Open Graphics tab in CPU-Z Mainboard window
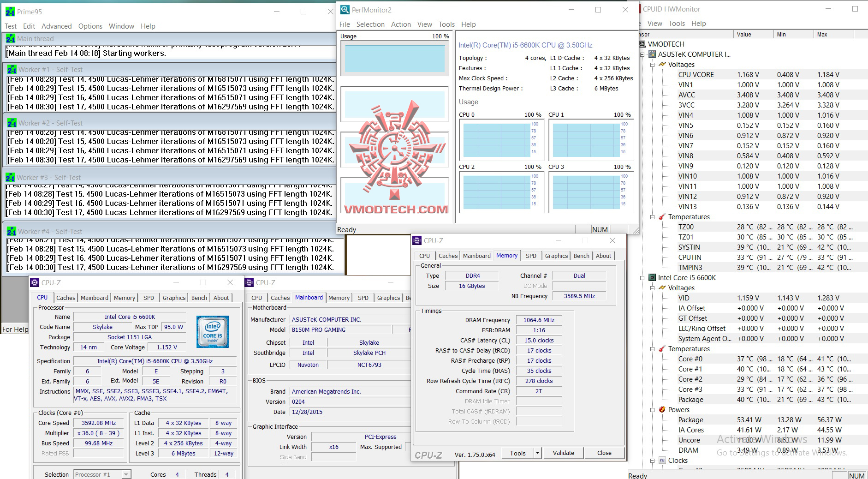Screen dimensions: 868x479 click(x=388, y=298)
